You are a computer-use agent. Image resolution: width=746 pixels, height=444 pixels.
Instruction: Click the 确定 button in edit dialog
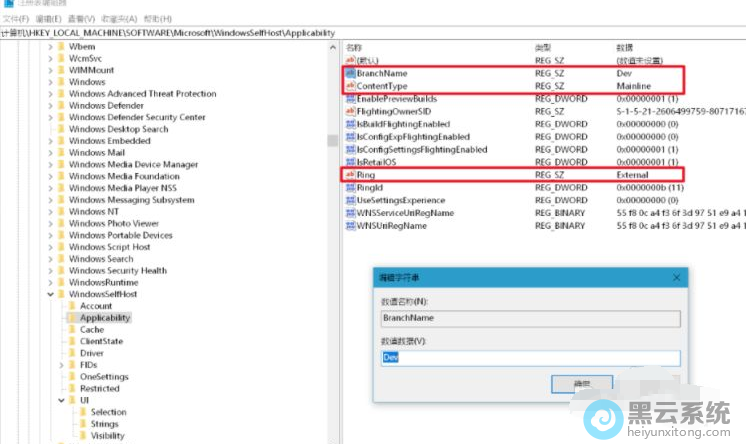coord(581,384)
